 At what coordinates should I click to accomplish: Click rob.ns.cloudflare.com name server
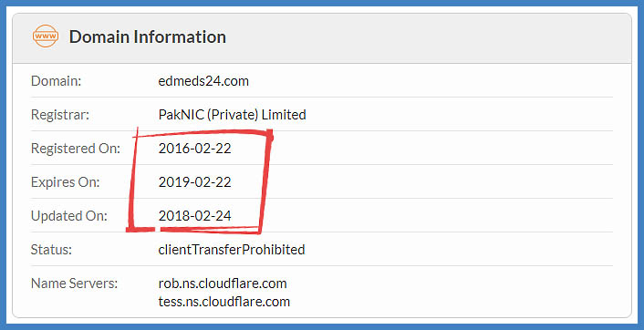pyautogui.click(x=223, y=284)
